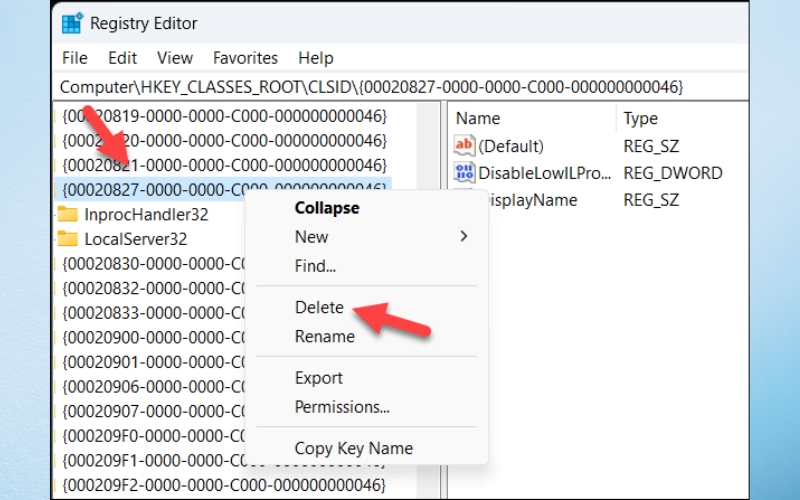
Task: Select the {00020821-0000-0000-C000-000000000046} key
Action: coord(224,165)
